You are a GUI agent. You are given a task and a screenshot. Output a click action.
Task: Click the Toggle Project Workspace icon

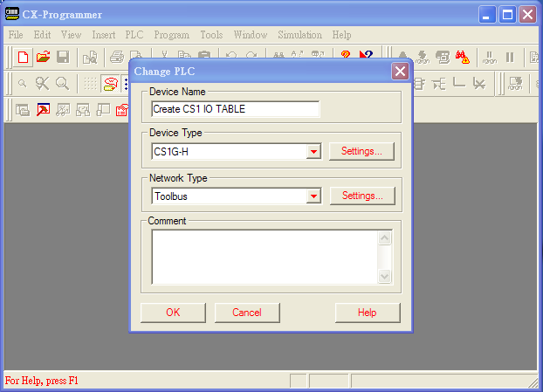[23, 110]
